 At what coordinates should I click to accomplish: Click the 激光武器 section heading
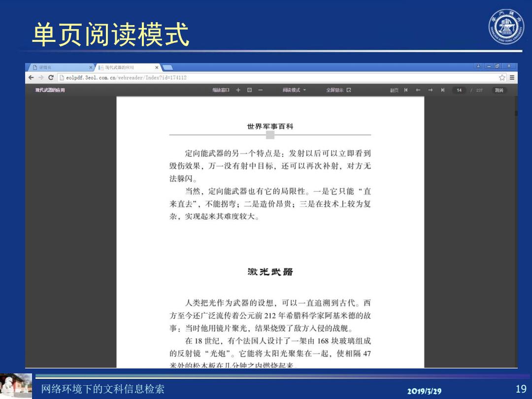270,272
